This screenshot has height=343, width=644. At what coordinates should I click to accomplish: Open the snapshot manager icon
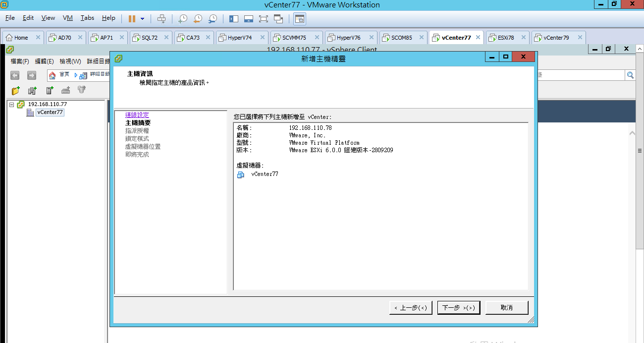click(213, 19)
